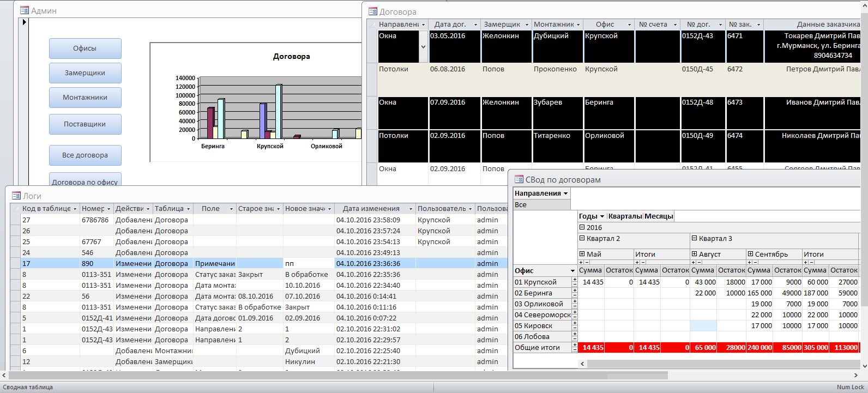The image size is (868, 393).
Task: Click the form icon beside the Договора title
Action: click(373, 11)
